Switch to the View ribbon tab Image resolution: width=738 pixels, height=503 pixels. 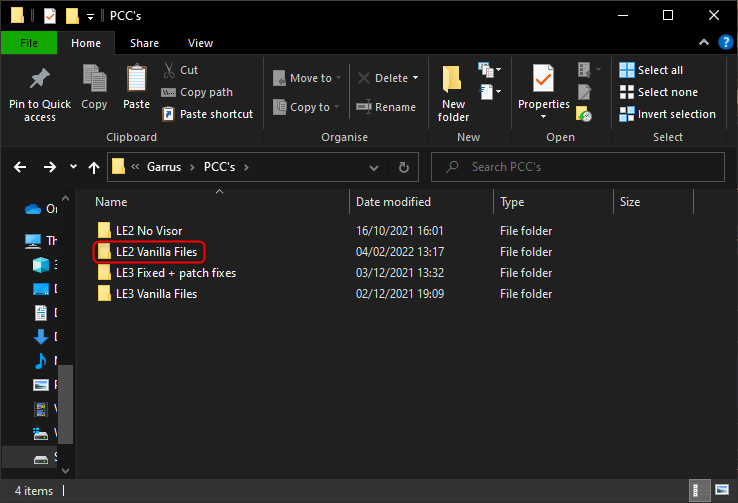pyautogui.click(x=200, y=43)
